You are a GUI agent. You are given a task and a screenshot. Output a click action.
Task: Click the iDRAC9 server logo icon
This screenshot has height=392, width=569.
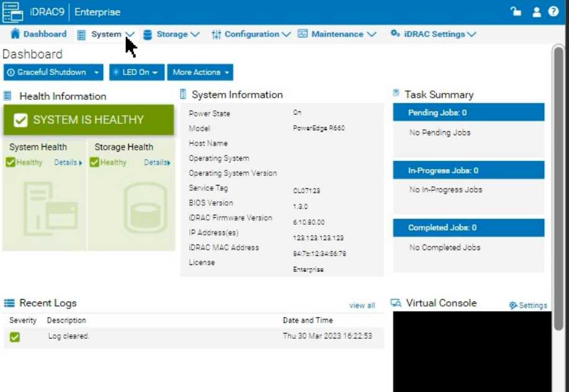[x=12, y=12]
